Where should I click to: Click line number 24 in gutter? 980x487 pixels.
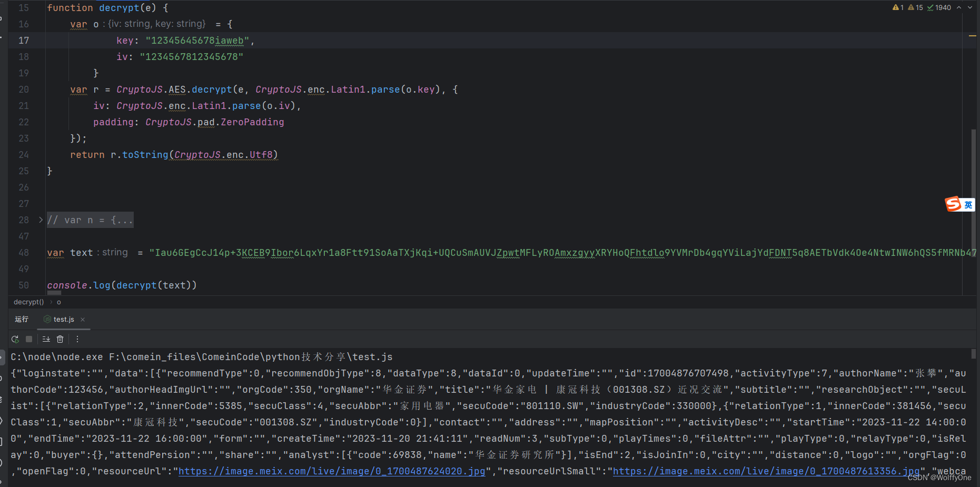pyautogui.click(x=24, y=155)
